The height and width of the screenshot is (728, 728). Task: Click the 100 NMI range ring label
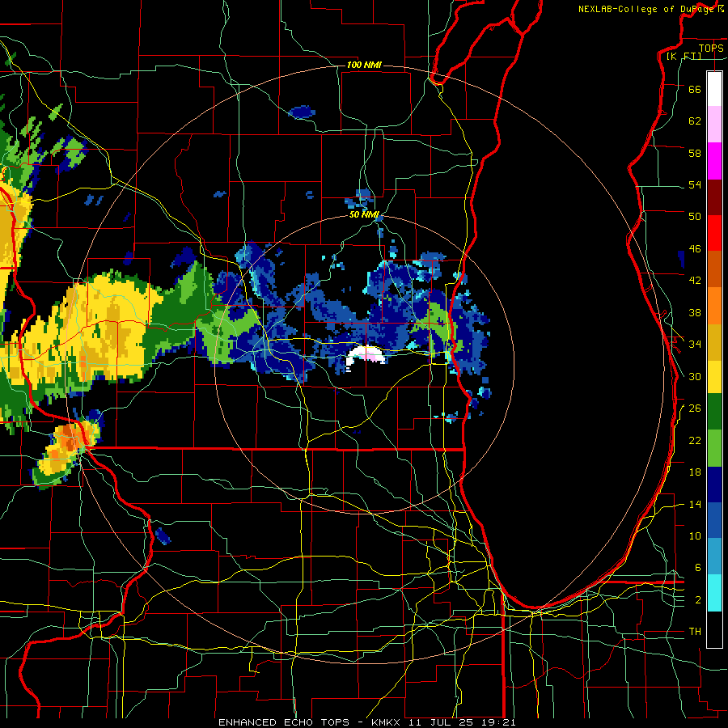point(364,65)
